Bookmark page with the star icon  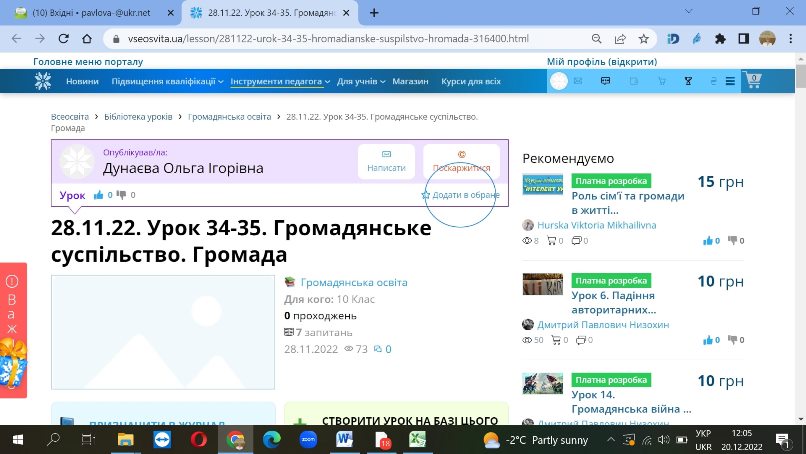coord(643,39)
